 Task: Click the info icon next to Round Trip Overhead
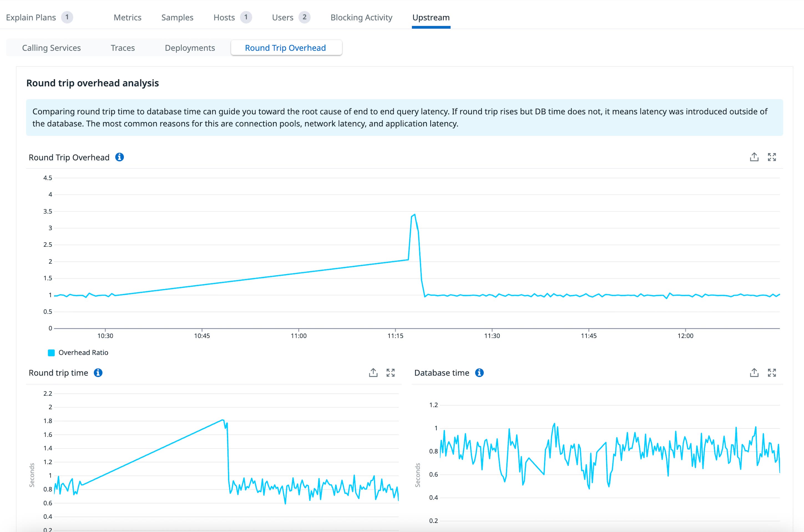[120, 157]
